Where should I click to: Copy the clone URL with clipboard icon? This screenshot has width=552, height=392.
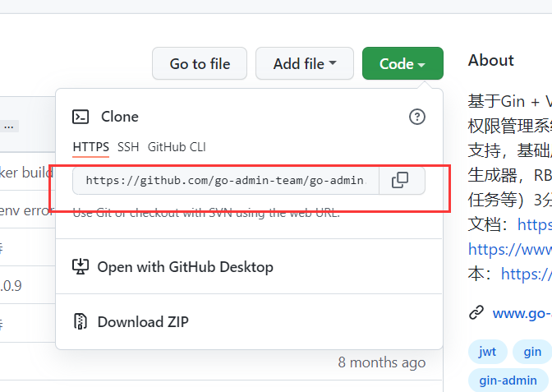(x=402, y=180)
